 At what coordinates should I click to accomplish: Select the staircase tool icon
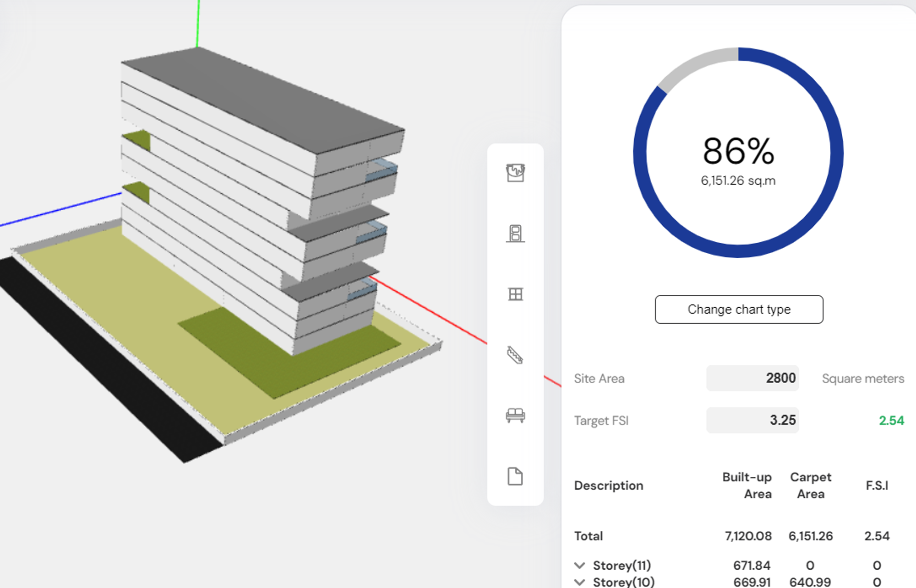pyautogui.click(x=515, y=355)
